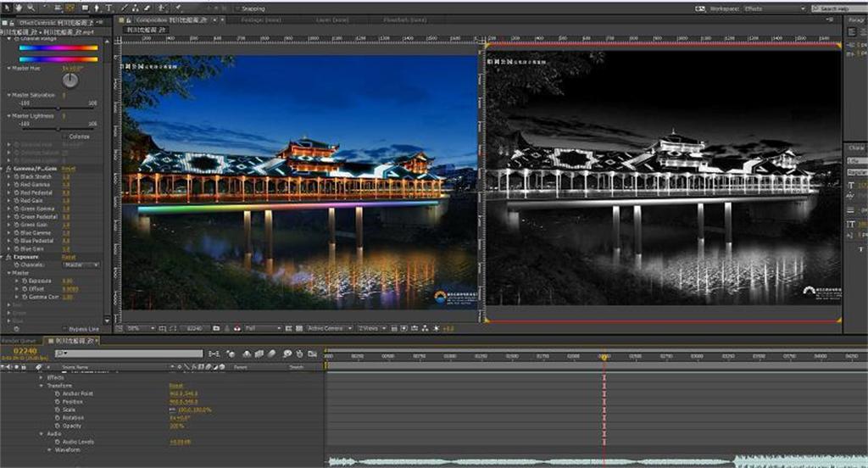Toggle the Position stopwatch keyframe
This screenshot has width=868, height=468.
(57, 401)
